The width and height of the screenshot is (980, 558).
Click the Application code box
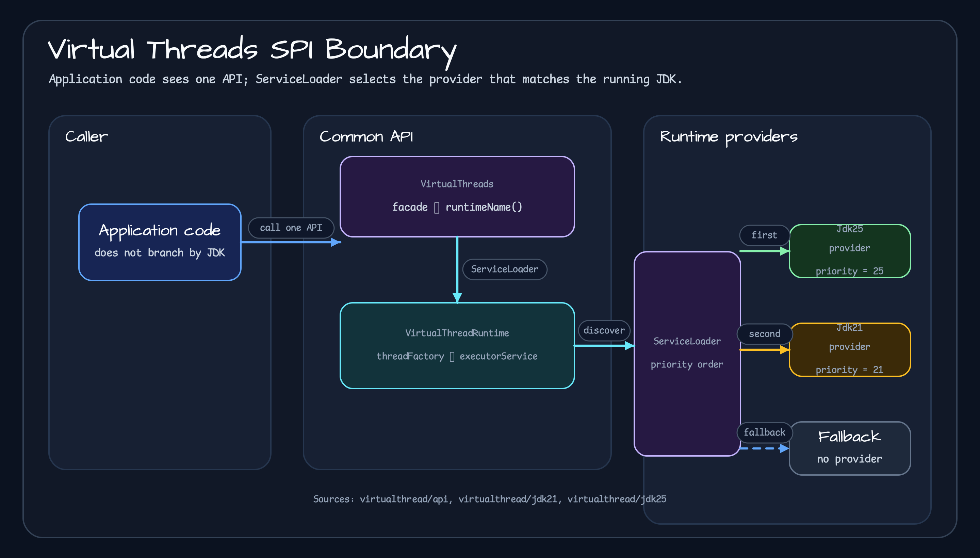(160, 242)
